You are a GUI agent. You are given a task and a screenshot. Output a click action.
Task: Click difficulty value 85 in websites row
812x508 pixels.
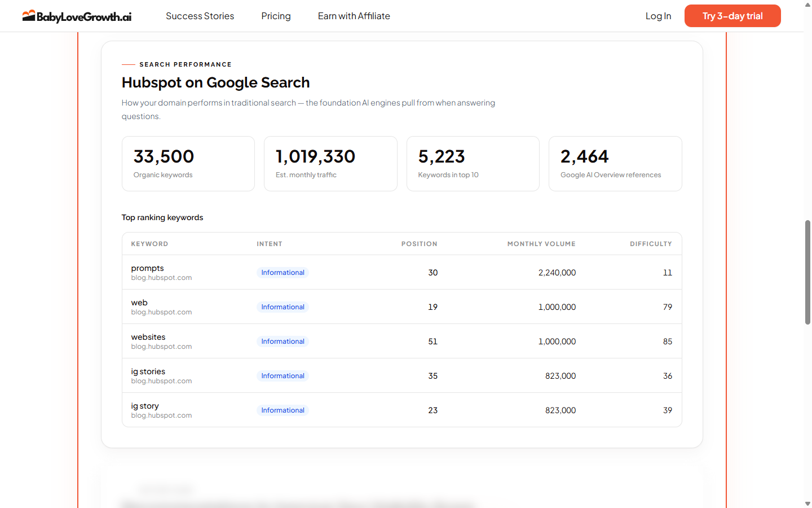tap(668, 341)
